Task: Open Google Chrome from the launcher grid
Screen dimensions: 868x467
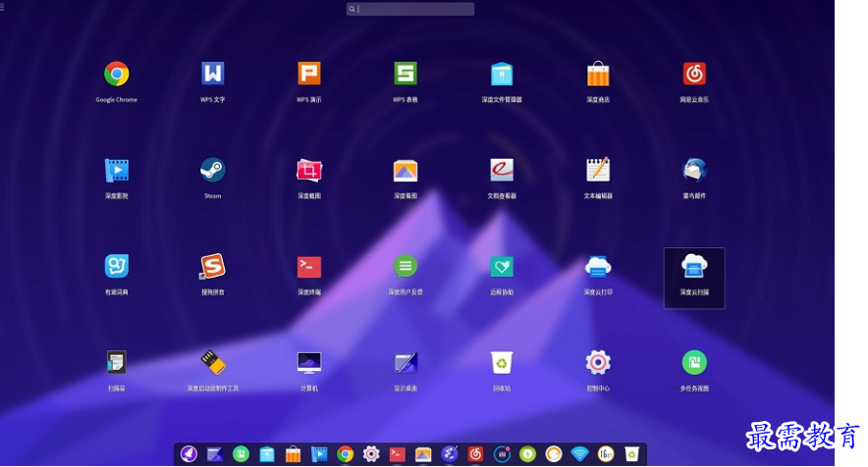Action: 116,74
